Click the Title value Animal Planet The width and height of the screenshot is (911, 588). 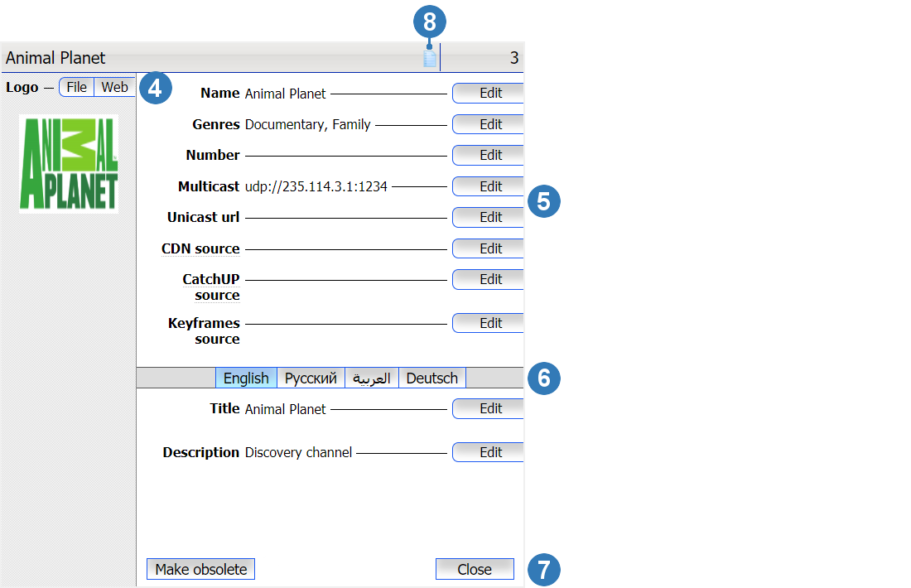click(x=285, y=409)
